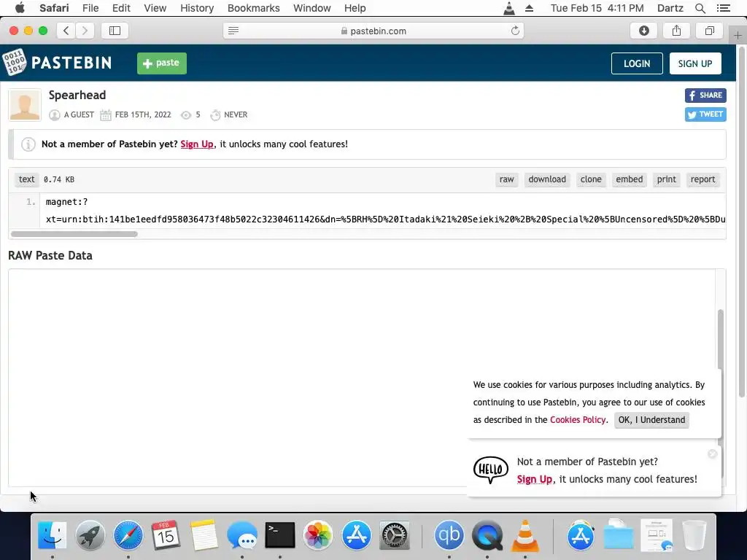Image resolution: width=747 pixels, height=560 pixels.
Task: Open the History menu
Action: click(197, 8)
